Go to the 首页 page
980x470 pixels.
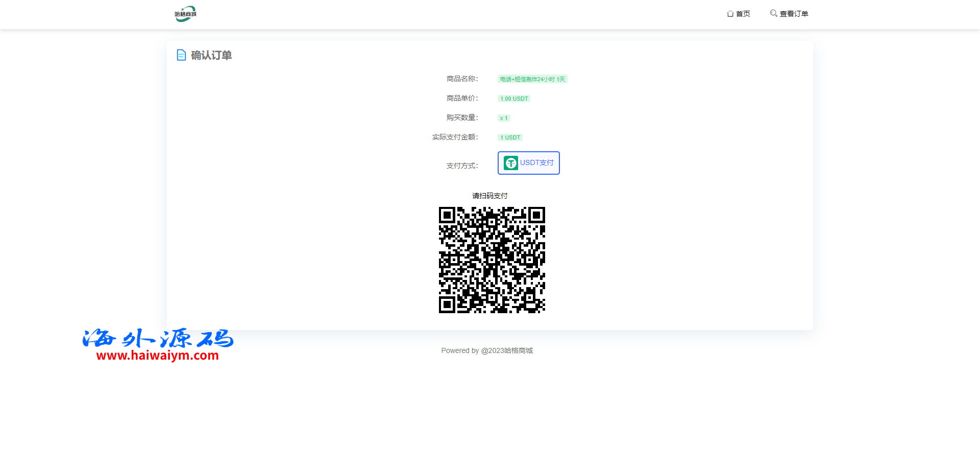pos(743,14)
